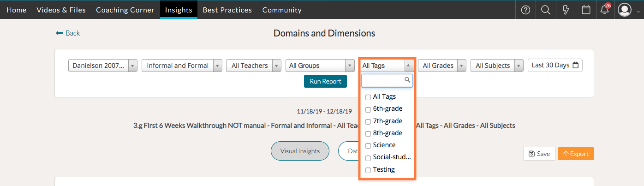Screen dimensions: 644x186
Task: Check the 6th-grade tag checkbox
Action: (368, 109)
